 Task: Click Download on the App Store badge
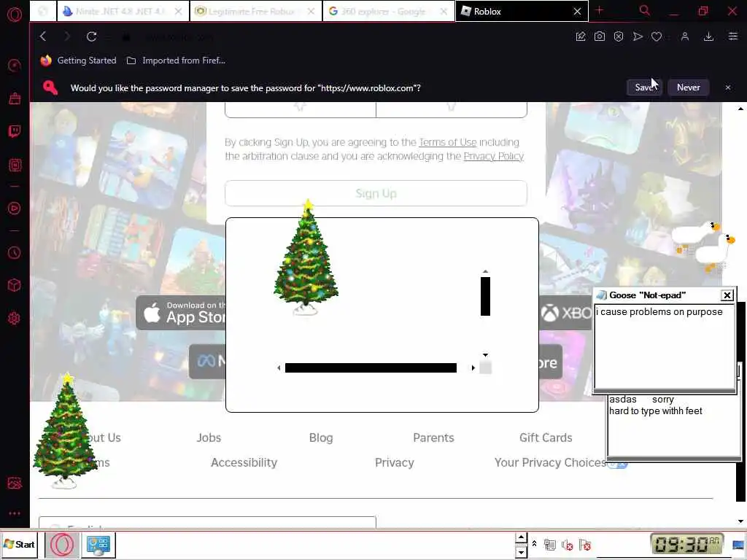click(181, 313)
